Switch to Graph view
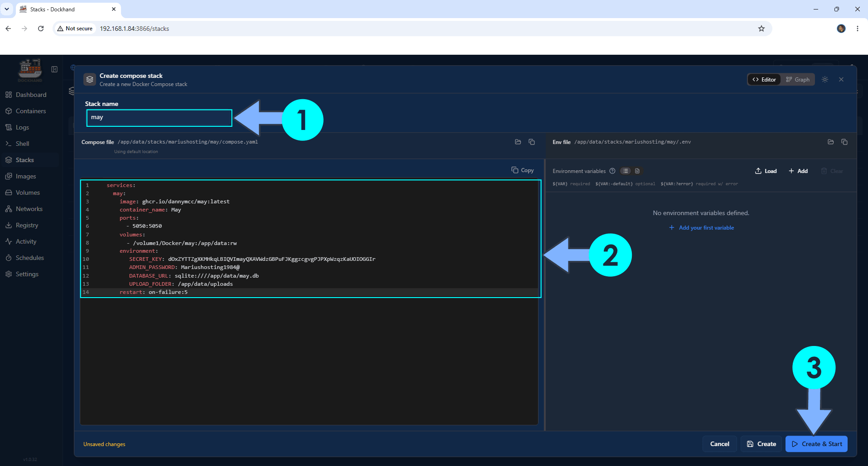The image size is (868, 466). [798, 79]
